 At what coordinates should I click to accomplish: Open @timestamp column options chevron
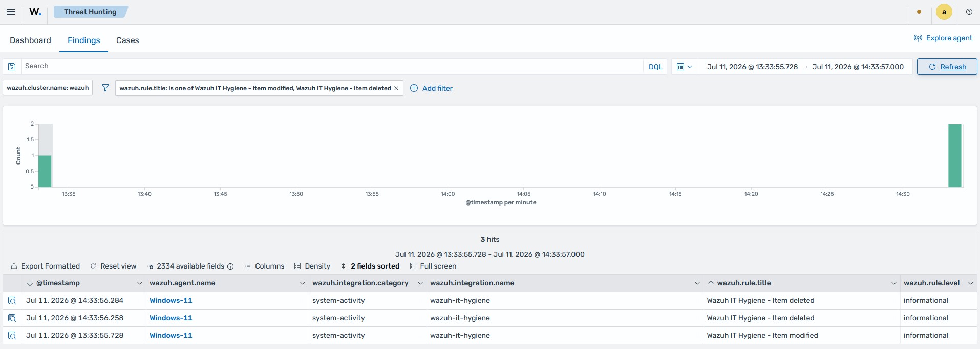(x=139, y=283)
